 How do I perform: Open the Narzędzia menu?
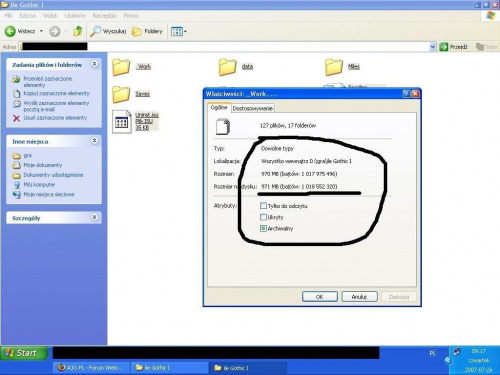pos(104,16)
